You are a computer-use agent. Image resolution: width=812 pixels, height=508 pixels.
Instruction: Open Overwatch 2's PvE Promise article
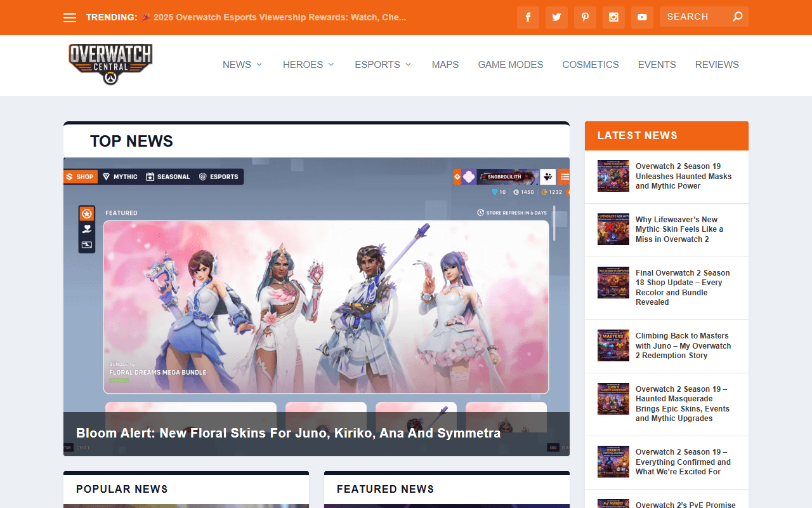(686, 504)
